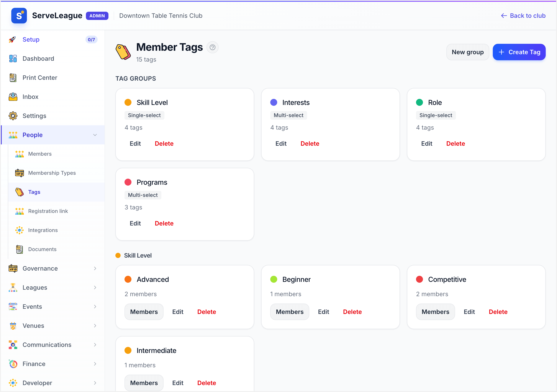Click the 0/7 setup progress badge
This screenshot has height=392, width=557.
(91, 39)
